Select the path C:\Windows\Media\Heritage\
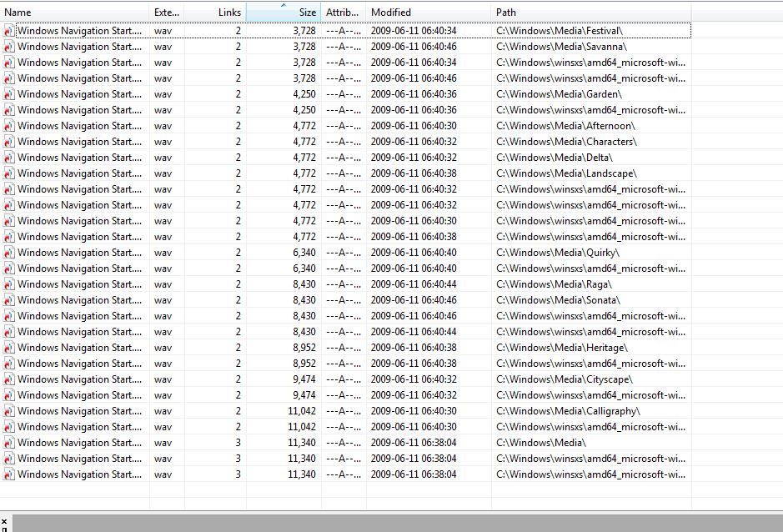Image resolution: width=783 pixels, height=532 pixels. pyautogui.click(x=562, y=348)
